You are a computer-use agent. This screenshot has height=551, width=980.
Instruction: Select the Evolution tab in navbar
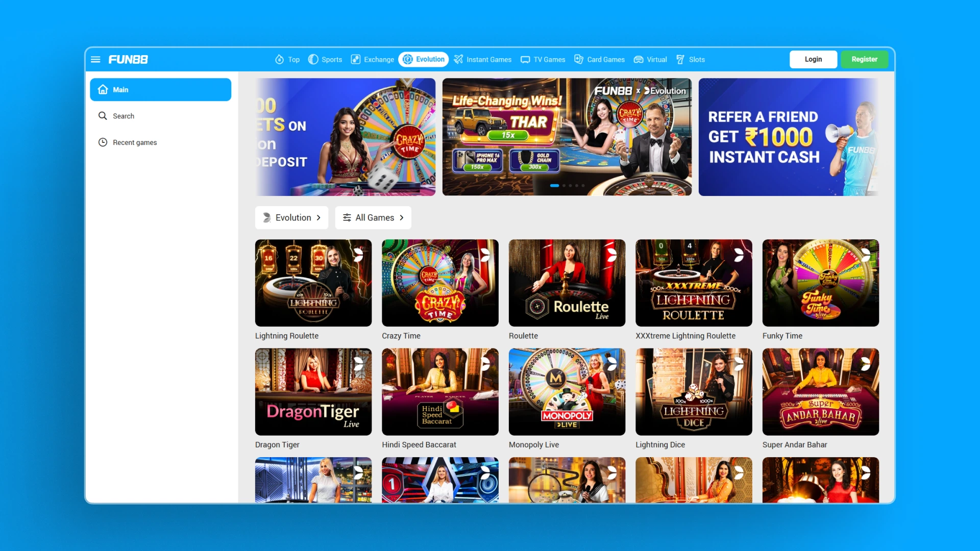point(424,60)
